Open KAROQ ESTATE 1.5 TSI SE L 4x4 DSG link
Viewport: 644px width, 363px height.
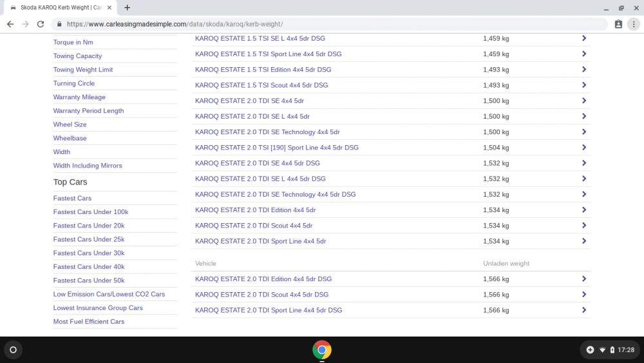260,38
